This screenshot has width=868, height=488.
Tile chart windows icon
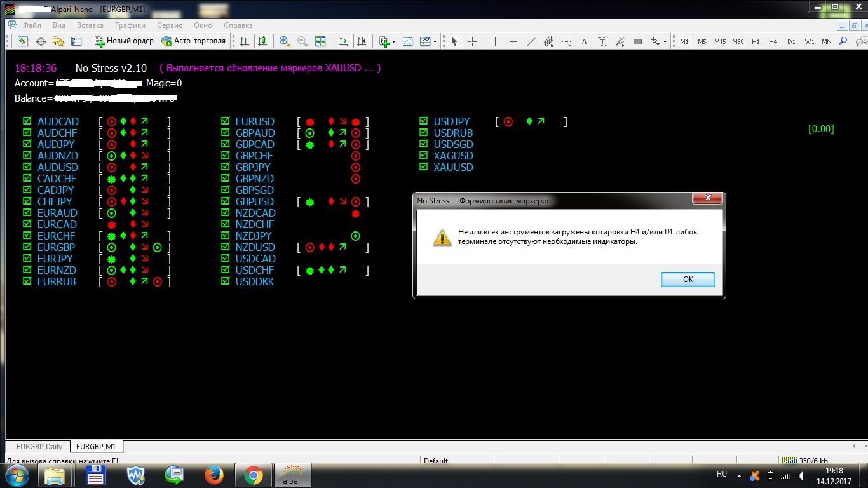pyautogui.click(x=320, y=41)
